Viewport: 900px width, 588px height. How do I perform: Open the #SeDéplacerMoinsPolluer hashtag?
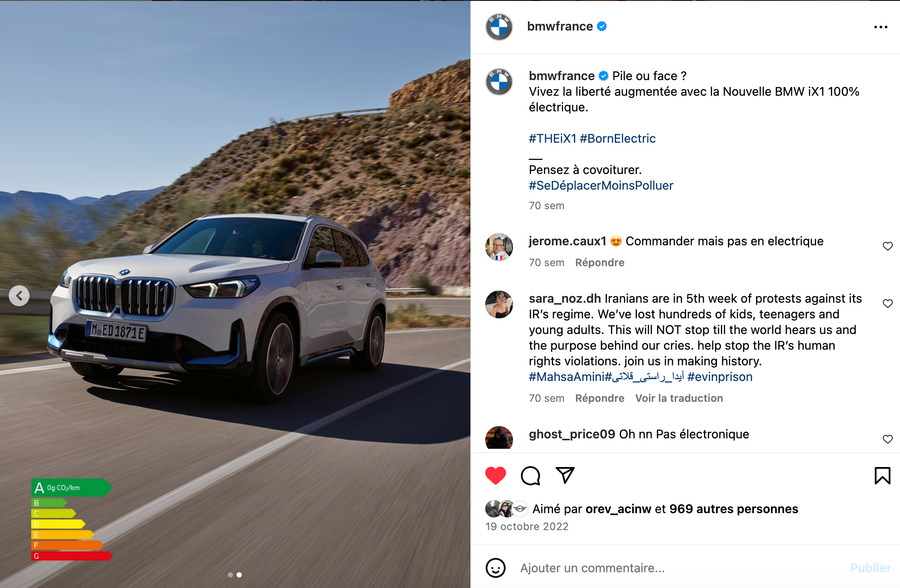(601, 185)
